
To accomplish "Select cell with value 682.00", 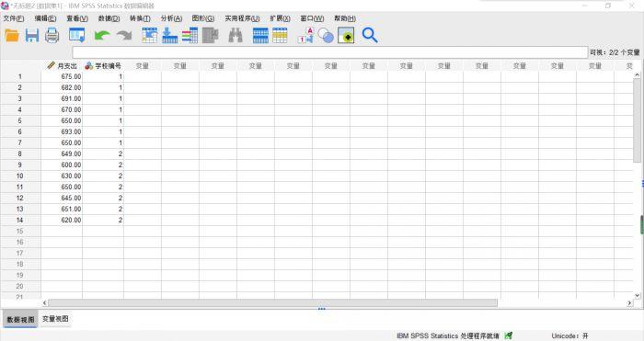I will coord(62,87).
